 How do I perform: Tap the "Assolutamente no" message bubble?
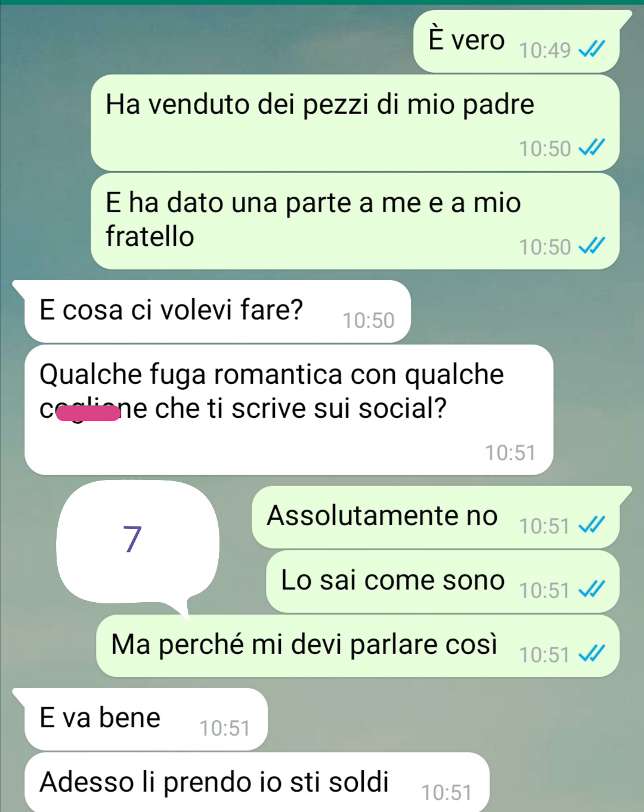click(441, 517)
